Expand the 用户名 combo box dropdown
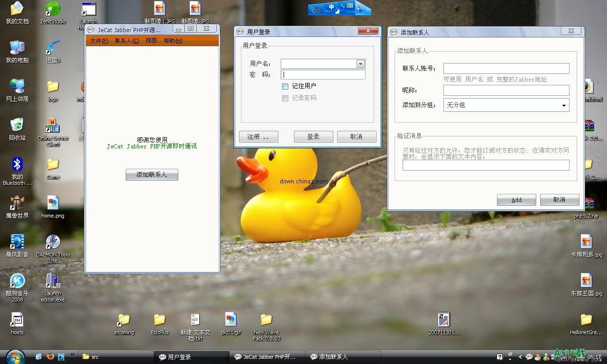This screenshot has width=607, height=364. coord(360,64)
